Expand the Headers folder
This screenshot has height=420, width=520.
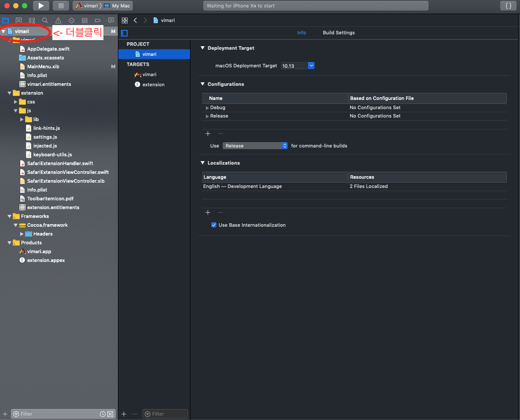pos(22,234)
